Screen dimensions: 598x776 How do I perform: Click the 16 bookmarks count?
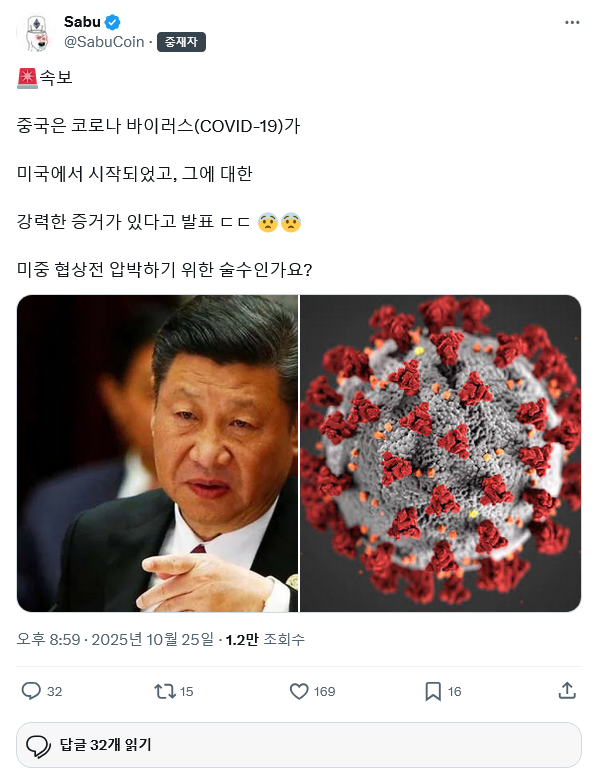(454, 691)
